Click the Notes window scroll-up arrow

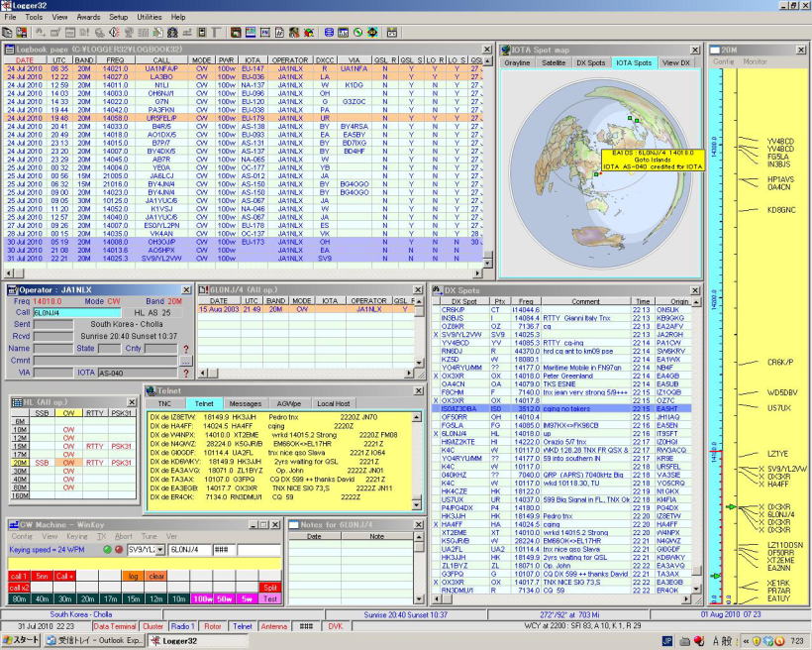pos(419,537)
